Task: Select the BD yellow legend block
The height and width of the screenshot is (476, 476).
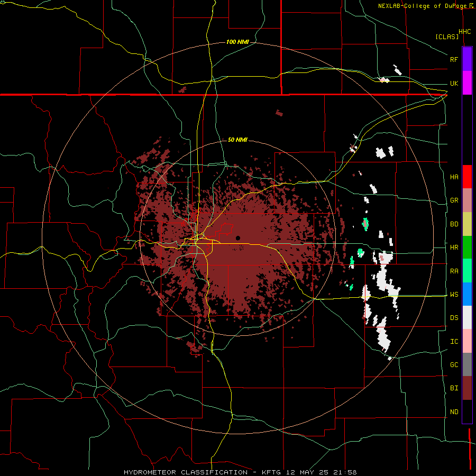Action: coord(467,224)
